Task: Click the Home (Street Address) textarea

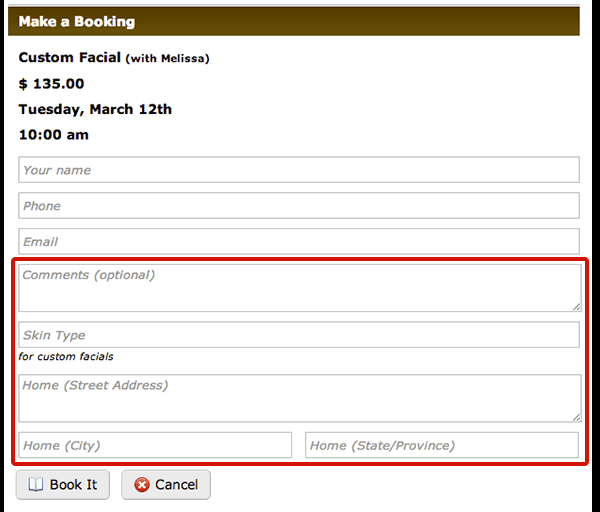Action: click(300, 398)
